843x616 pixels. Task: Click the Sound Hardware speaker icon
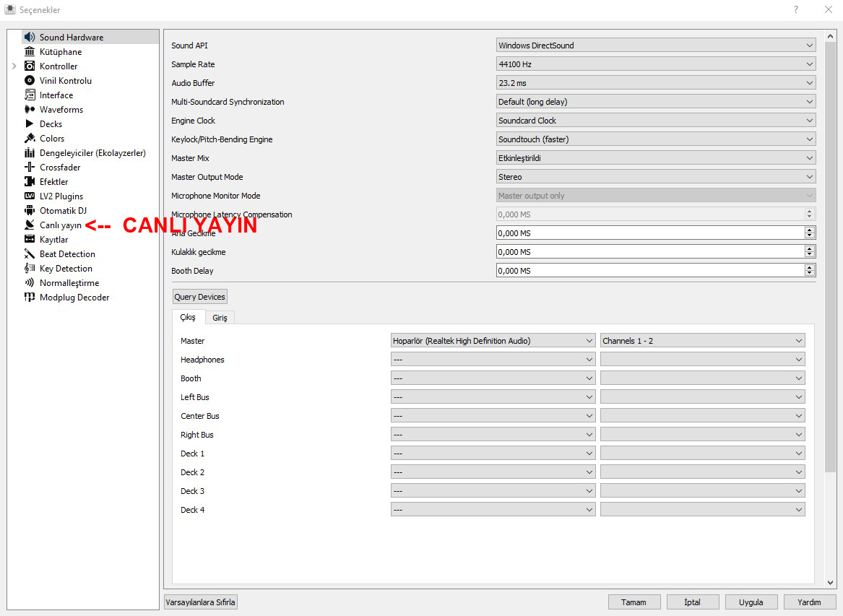pyautogui.click(x=30, y=37)
